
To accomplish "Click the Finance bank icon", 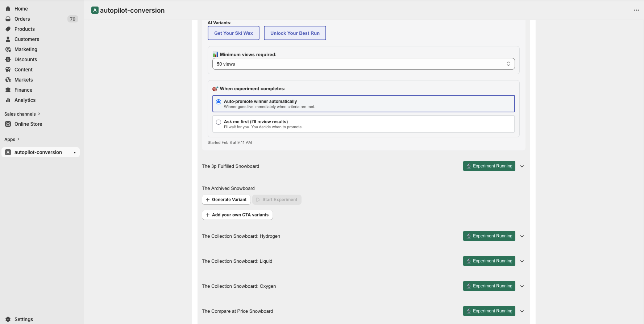I will pyautogui.click(x=8, y=90).
